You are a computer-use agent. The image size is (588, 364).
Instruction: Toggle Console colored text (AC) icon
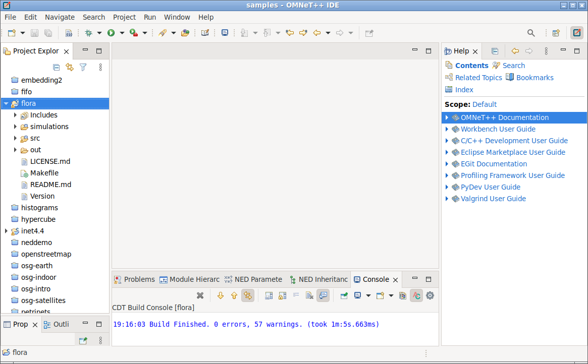(416, 296)
